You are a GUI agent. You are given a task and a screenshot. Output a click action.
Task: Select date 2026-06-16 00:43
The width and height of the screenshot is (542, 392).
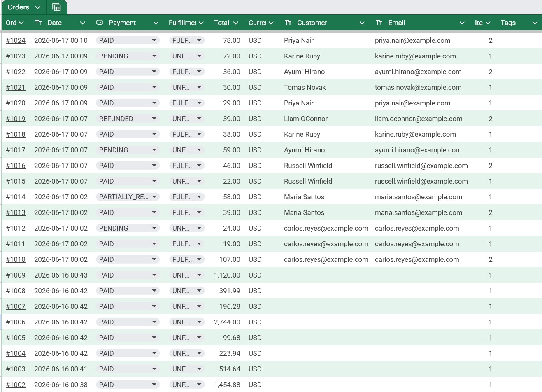point(61,275)
